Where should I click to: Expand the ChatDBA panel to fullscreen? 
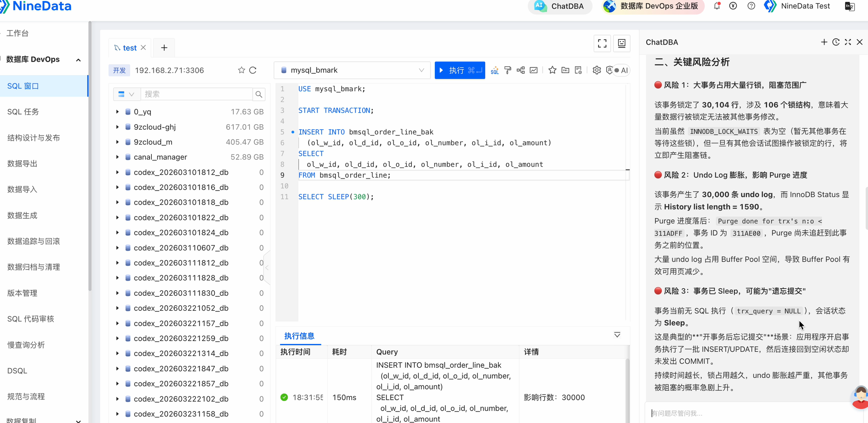point(848,42)
